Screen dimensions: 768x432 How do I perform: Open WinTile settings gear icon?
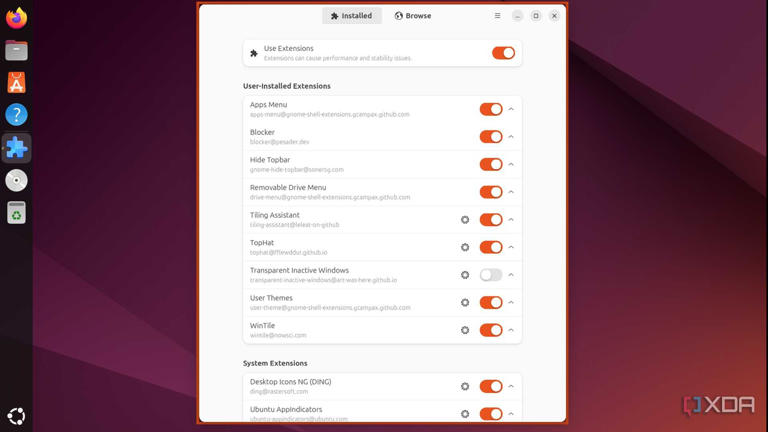(x=465, y=330)
